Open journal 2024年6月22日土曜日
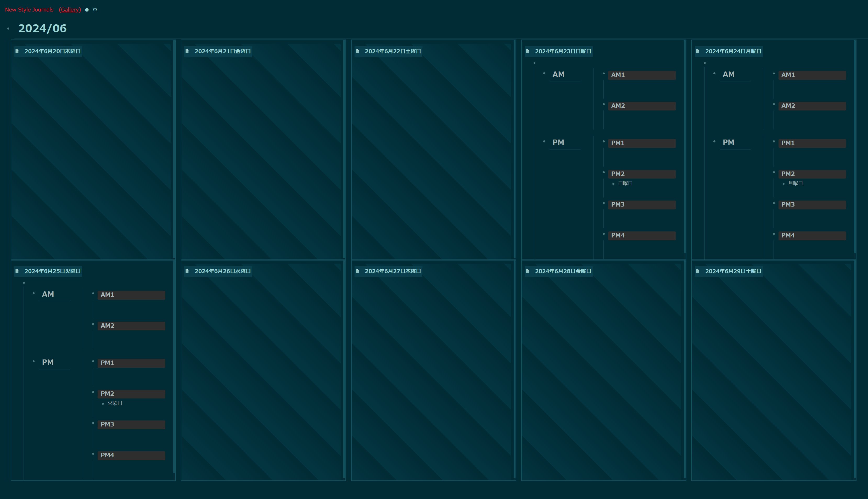This screenshot has width=868, height=499. [x=393, y=51]
